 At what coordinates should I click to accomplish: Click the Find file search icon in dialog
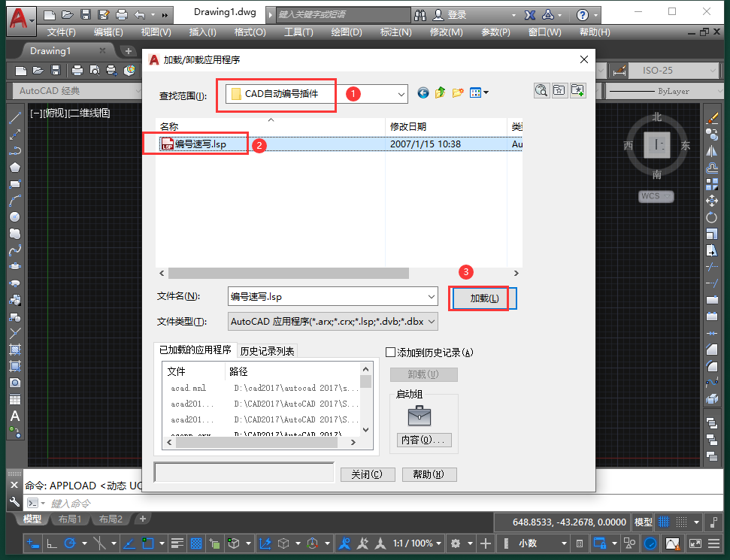click(x=541, y=90)
